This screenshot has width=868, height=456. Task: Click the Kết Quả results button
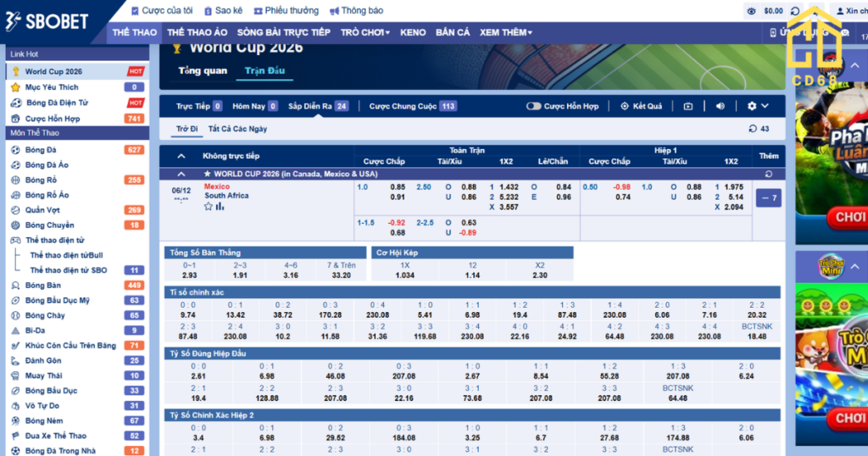[x=641, y=106]
